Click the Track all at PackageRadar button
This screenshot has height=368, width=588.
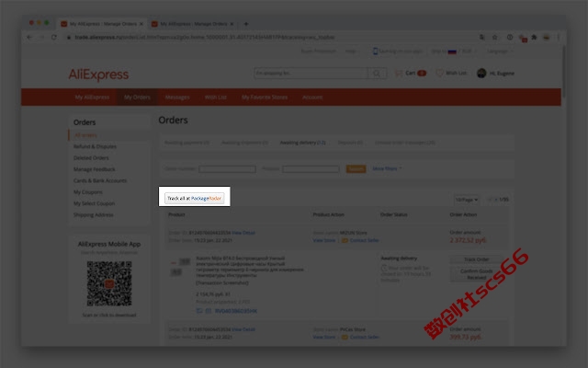point(194,198)
